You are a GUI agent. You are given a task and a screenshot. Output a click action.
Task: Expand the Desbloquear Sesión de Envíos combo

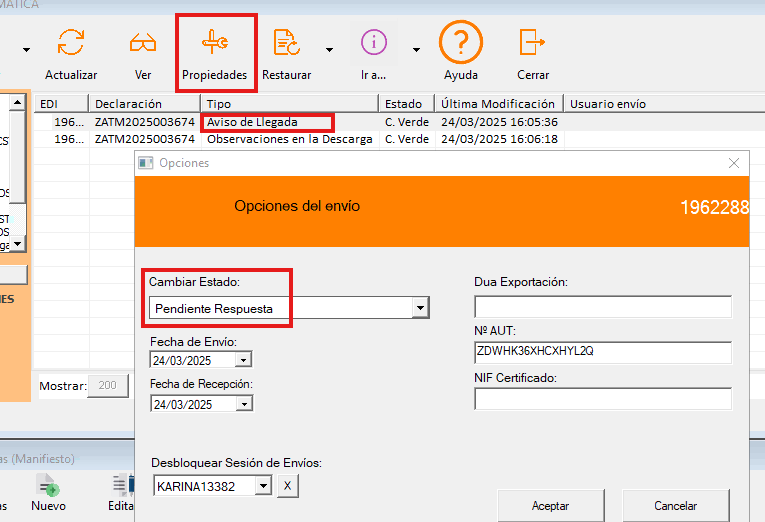tap(263, 486)
